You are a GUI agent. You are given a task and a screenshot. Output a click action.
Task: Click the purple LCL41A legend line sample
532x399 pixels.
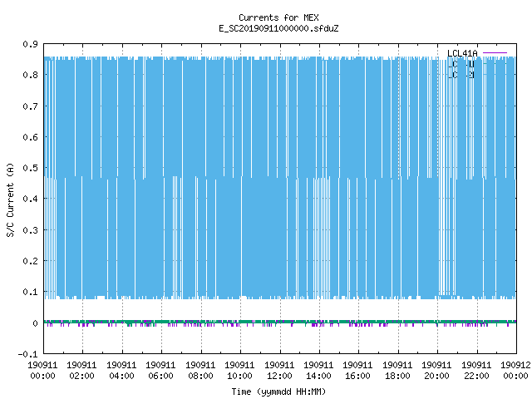pyautogui.click(x=495, y=53)
